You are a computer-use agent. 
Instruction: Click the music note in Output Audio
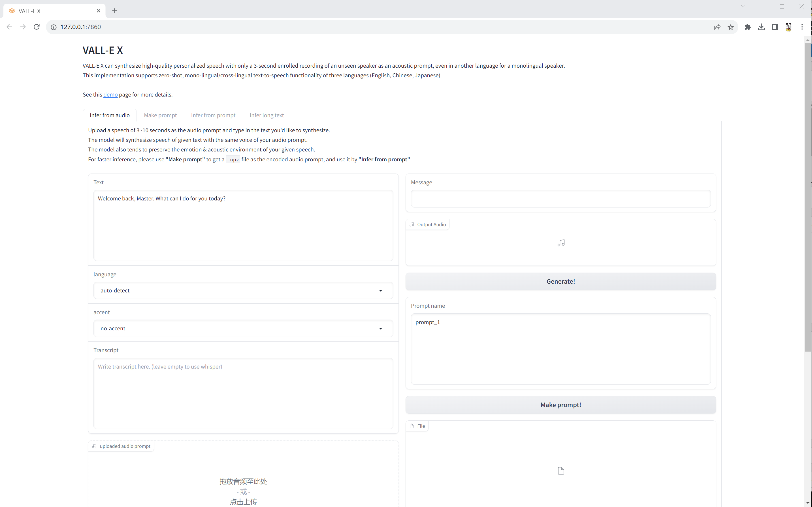pyautogui.click(x=561, y=243)
